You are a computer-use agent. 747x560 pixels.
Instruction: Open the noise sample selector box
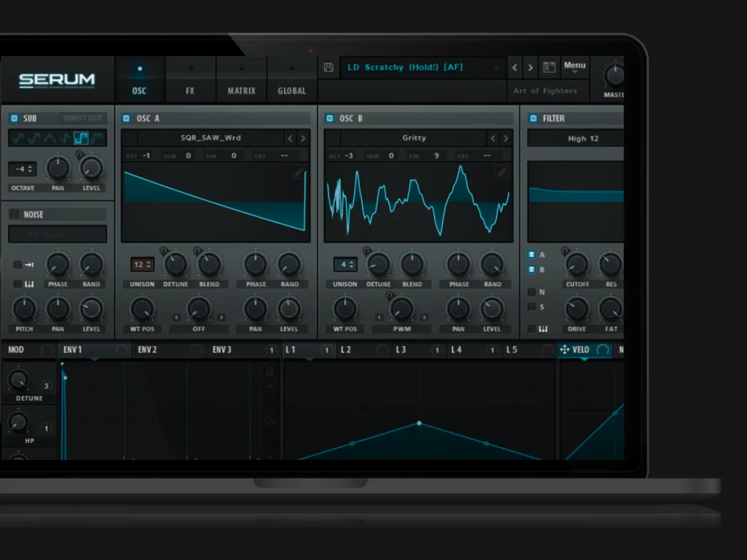pyautogui.click(x=57, y=235)
